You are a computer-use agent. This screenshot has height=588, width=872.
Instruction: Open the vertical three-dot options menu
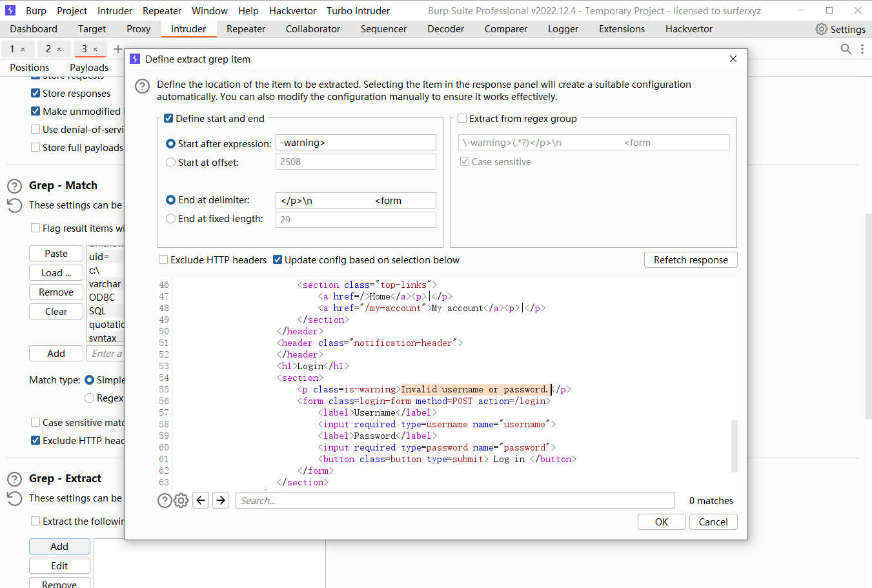tap(862, 48)
